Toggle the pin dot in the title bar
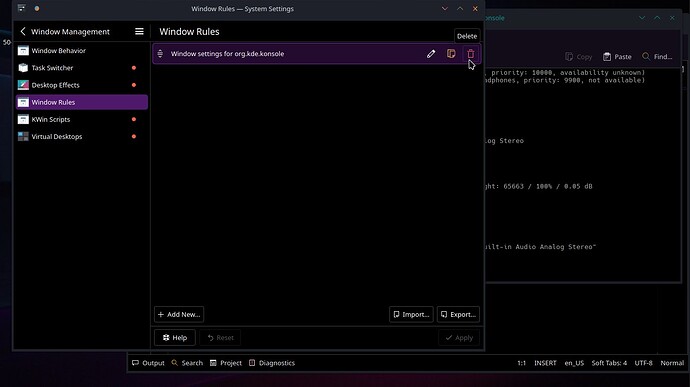This screenshot has width=690, height=387. 37,8
